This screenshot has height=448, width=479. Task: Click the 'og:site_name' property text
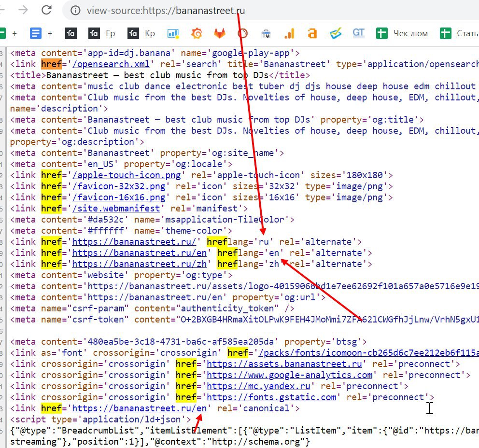tap(243, 153)
